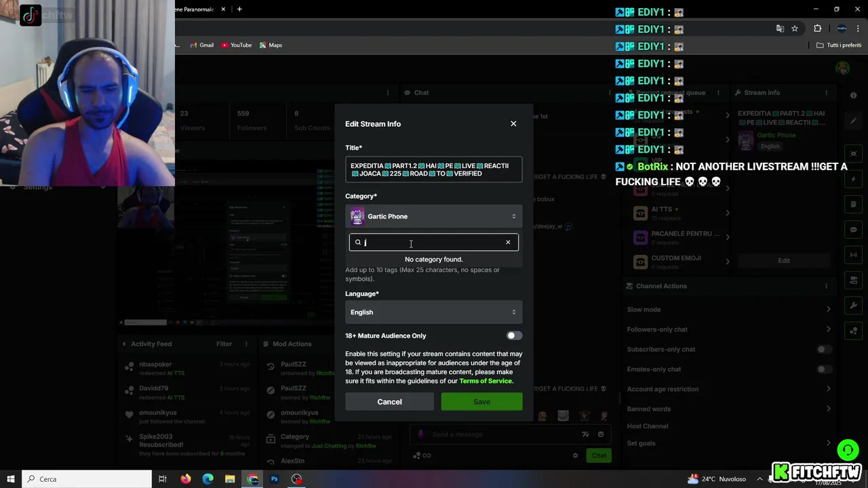This screenshot has height=488, width=868.
Task: Click the Windows Cerca search box
Action: pyautogui.click(x=86, y=479)
